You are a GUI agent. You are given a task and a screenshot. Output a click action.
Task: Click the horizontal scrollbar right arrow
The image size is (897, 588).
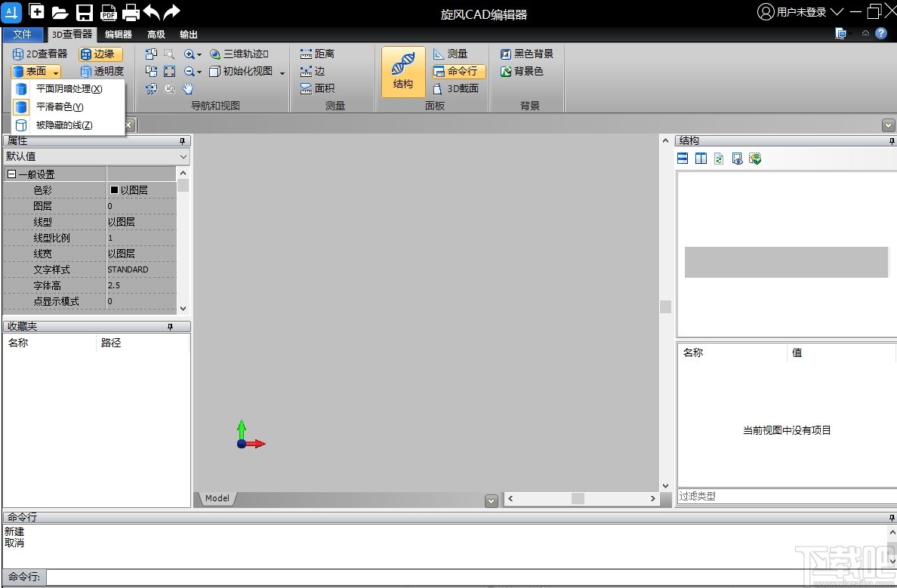click(652, 499)
